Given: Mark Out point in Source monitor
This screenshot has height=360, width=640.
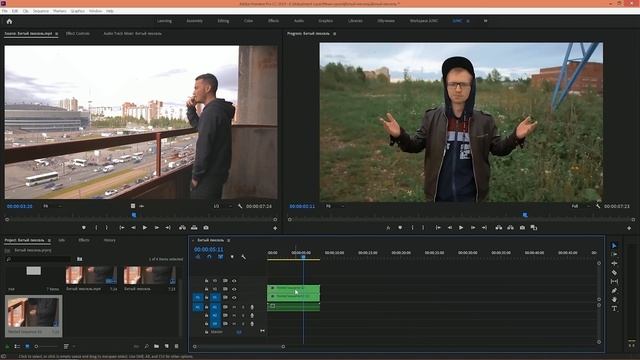Looking at the screenshot, I should 107,228.
